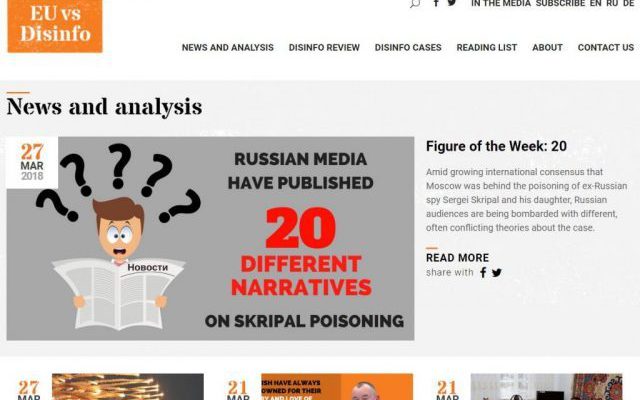Share article via Facebook icon beside 'share with'

point(483,272)
